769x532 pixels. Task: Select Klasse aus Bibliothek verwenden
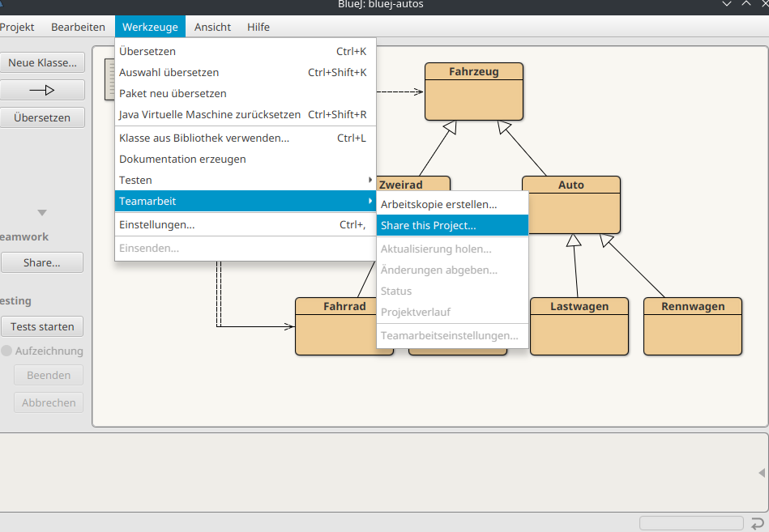pyautogui.click(x=246, y=138)
